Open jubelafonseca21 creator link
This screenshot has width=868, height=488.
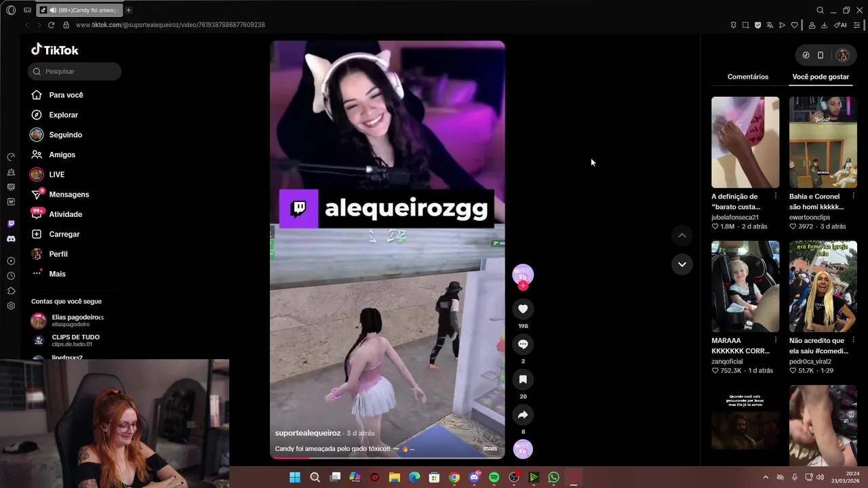(x=735, y=218)
